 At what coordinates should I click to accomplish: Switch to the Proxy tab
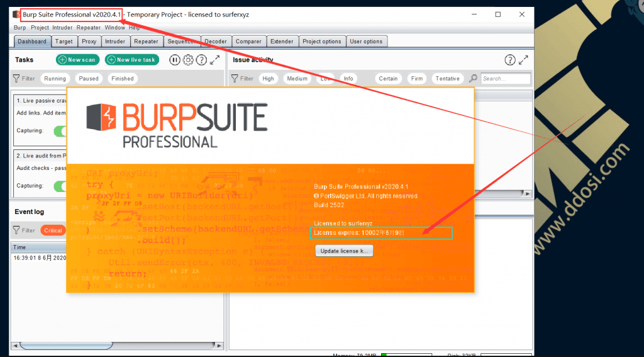tap(89, 42)
